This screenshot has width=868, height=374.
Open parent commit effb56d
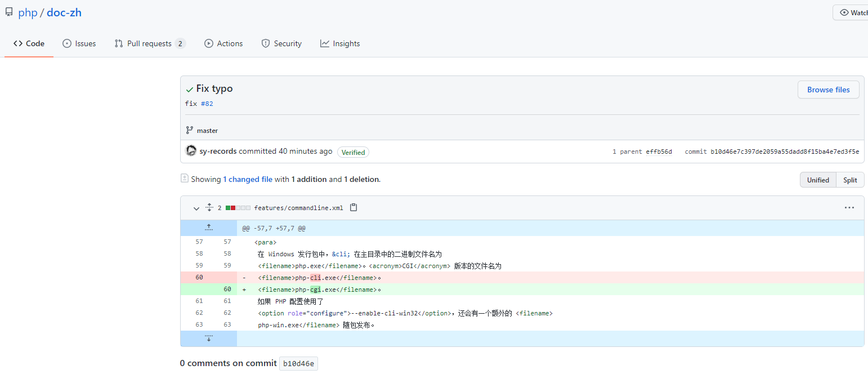click(659, 152)
